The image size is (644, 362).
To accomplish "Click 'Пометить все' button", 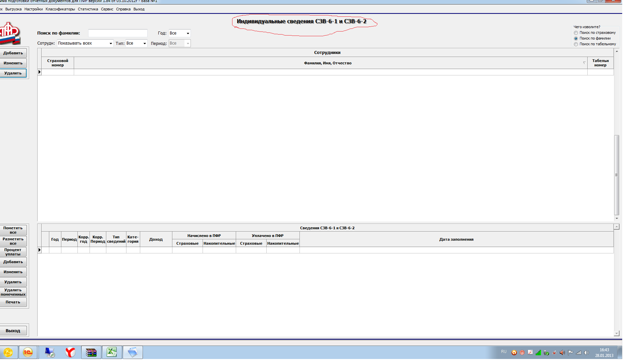I will tap(13, 230).
